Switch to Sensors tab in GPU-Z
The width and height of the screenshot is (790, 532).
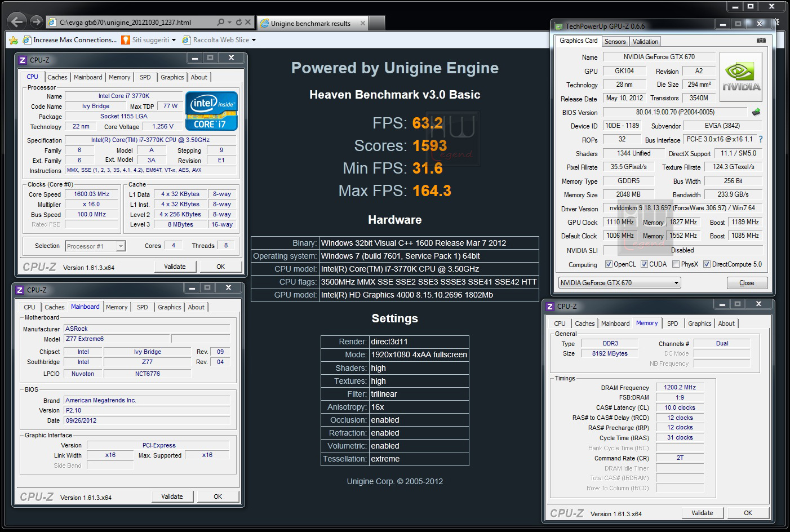(615, 42)
